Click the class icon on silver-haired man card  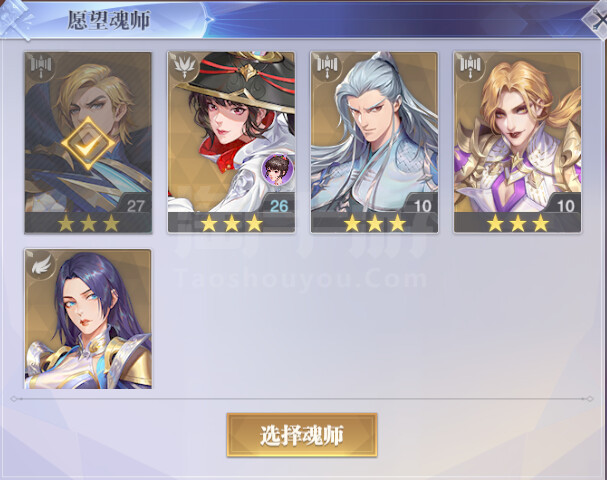click(x=328, y=67)
